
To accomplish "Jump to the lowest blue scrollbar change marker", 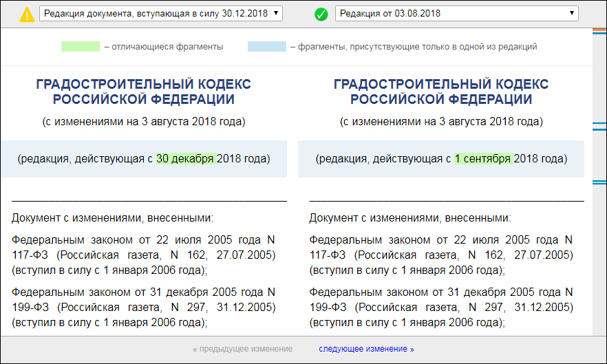I will (599, 182).
